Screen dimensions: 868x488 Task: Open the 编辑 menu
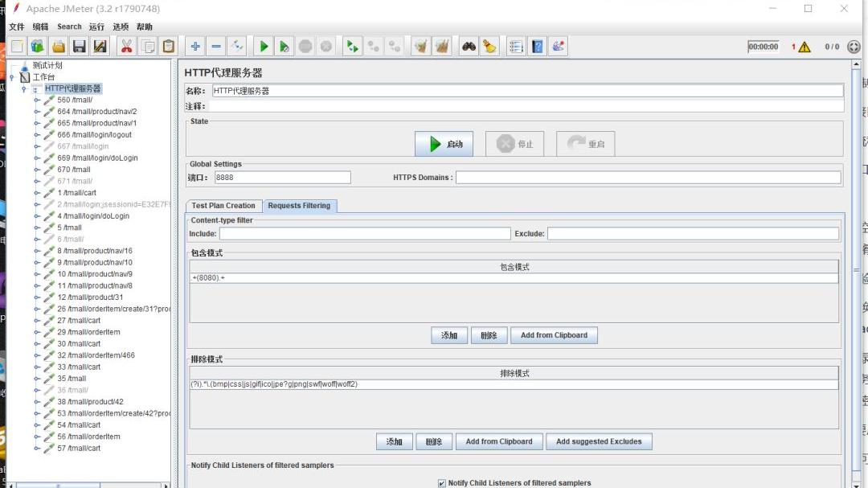[x=40, y=27]
